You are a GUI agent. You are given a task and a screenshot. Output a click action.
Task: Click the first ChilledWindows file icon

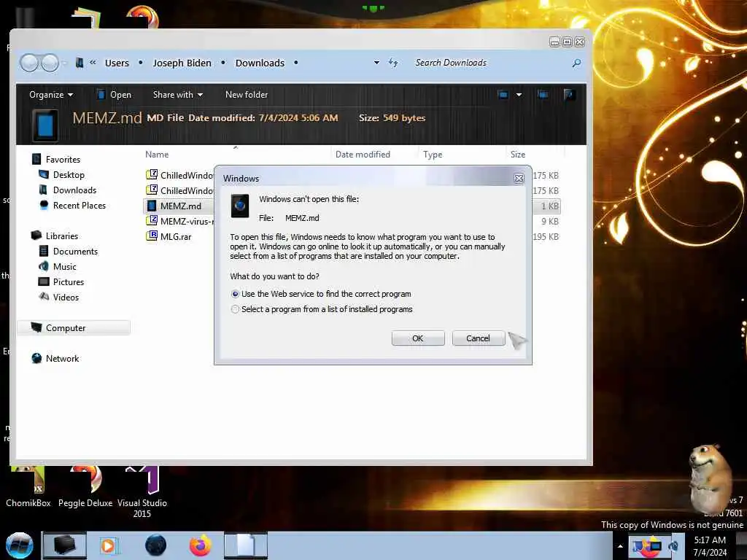[152, 175]
